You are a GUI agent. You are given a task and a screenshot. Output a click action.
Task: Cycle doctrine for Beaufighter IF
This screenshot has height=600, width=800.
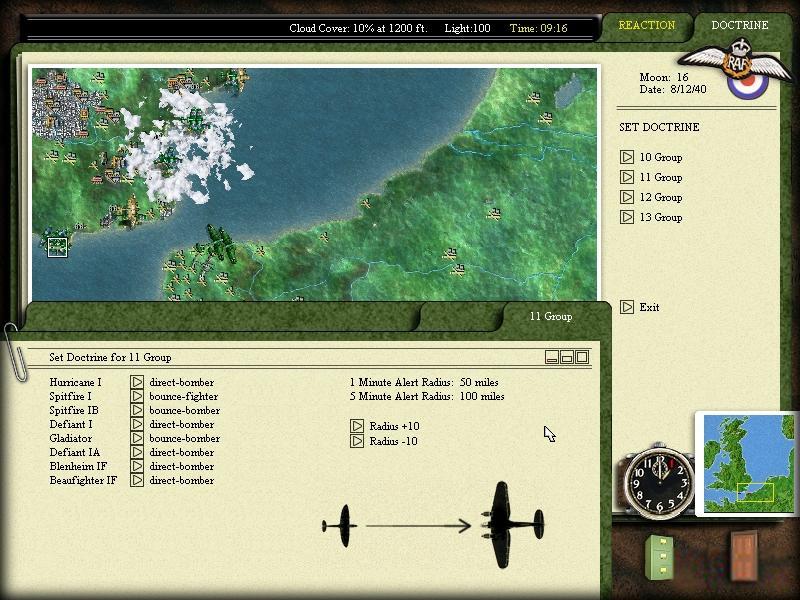click(x=137, y=480)
